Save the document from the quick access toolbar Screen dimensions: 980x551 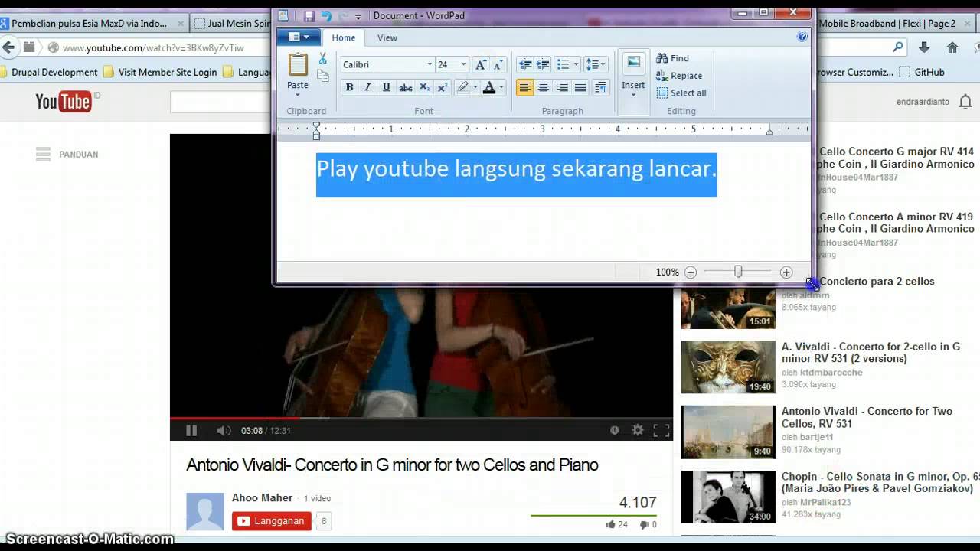click(x=309, y=16)
